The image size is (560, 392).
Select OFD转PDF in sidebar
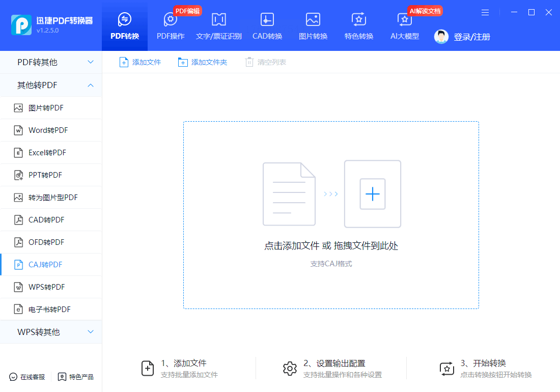(x=51, y=242)
